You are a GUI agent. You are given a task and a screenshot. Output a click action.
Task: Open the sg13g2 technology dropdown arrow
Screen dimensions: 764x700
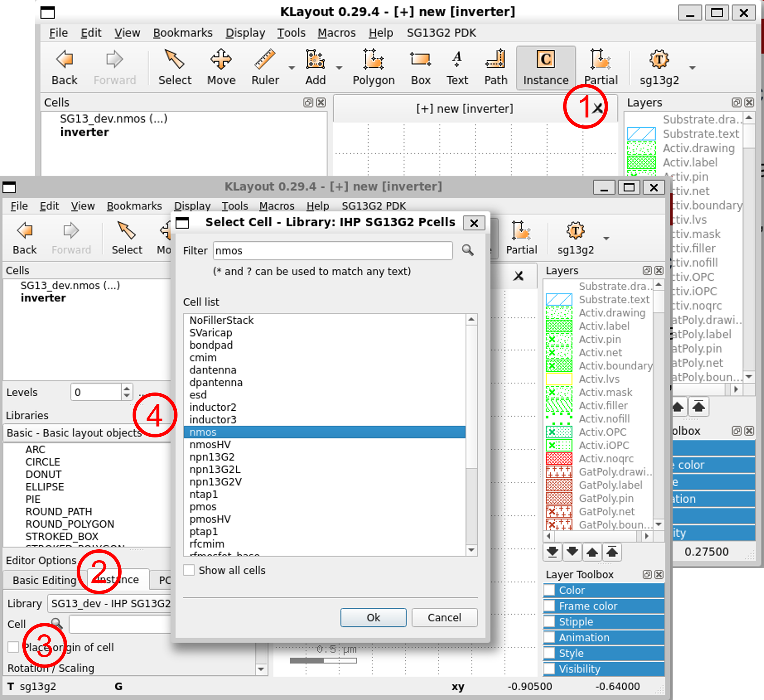click(692, 68)
